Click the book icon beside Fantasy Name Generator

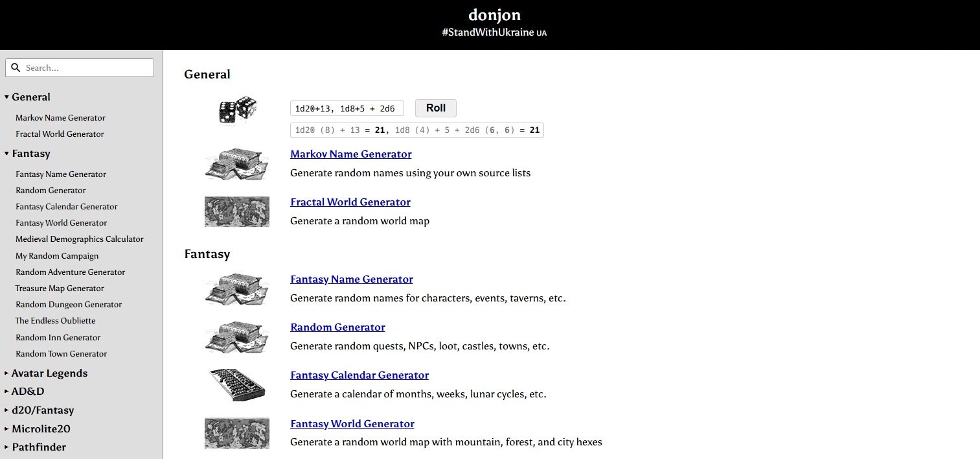point(237,288)
